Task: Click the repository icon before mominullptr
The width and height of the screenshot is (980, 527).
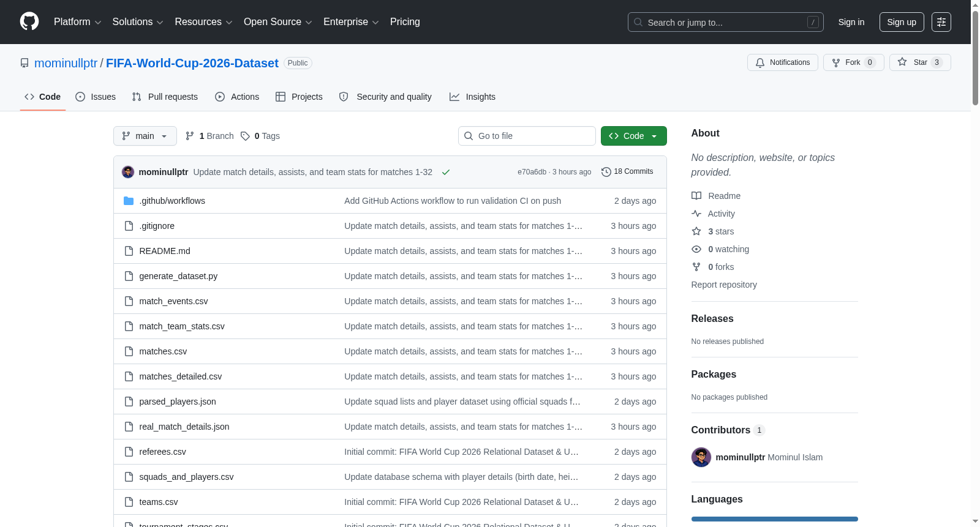Action: (x=24, y=63)
